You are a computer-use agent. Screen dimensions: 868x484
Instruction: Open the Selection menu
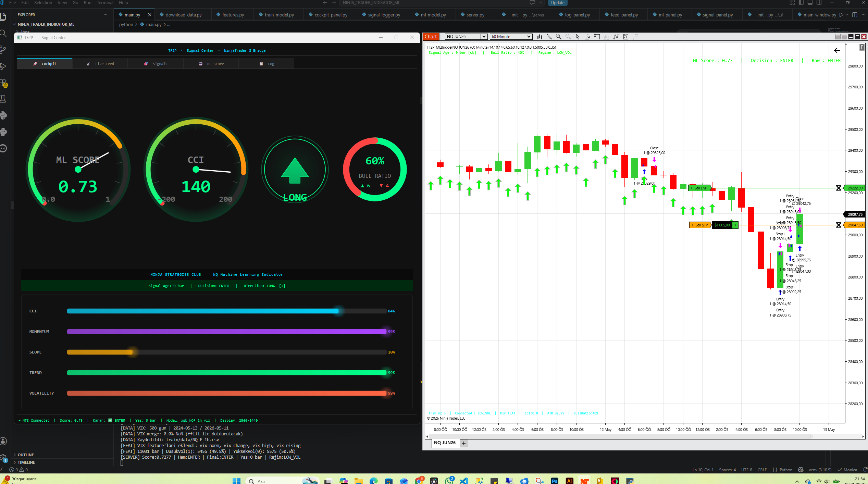click(x=43, y=3)
